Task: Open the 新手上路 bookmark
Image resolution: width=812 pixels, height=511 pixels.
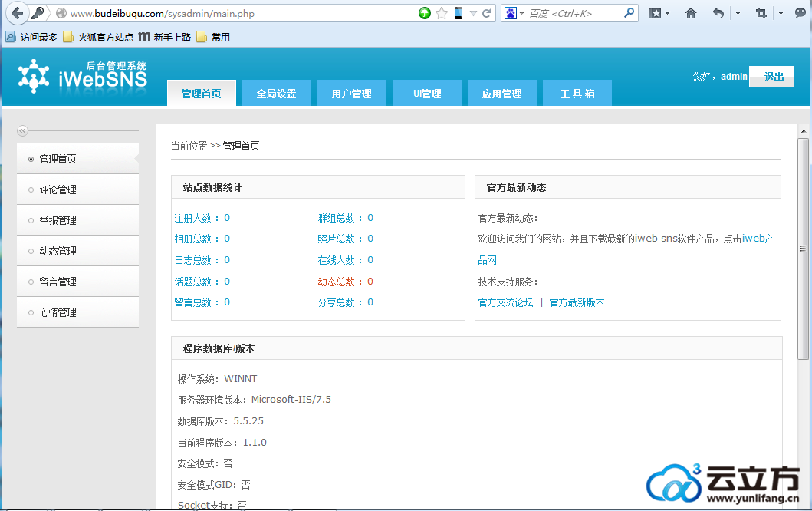Action: pos(165,37)
